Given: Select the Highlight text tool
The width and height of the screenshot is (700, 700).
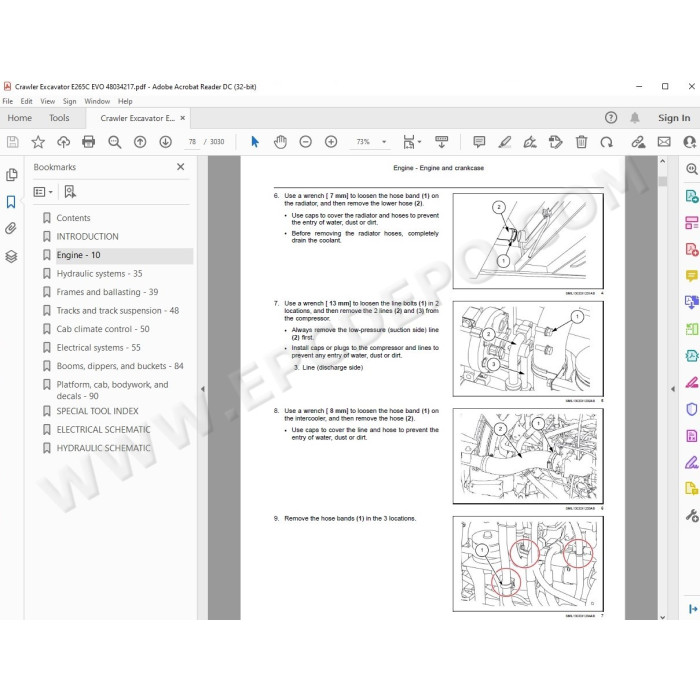Looking at the screenshot, I should [x=504, y=142].
